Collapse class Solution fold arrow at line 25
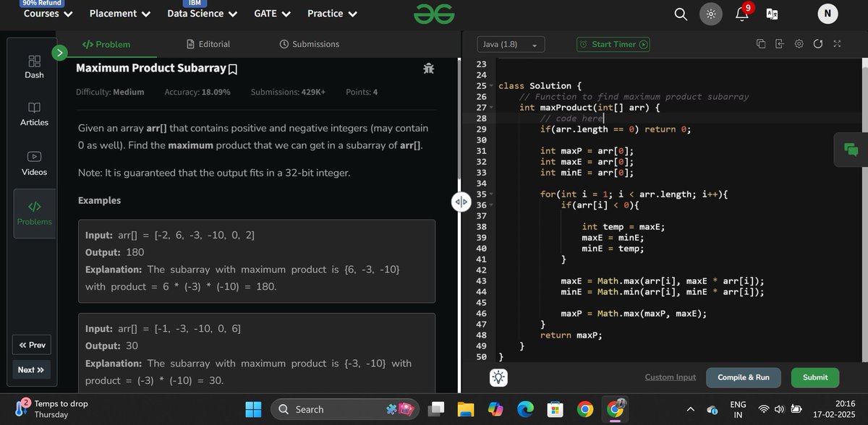868x425 pixels. (x=491, y=86)
